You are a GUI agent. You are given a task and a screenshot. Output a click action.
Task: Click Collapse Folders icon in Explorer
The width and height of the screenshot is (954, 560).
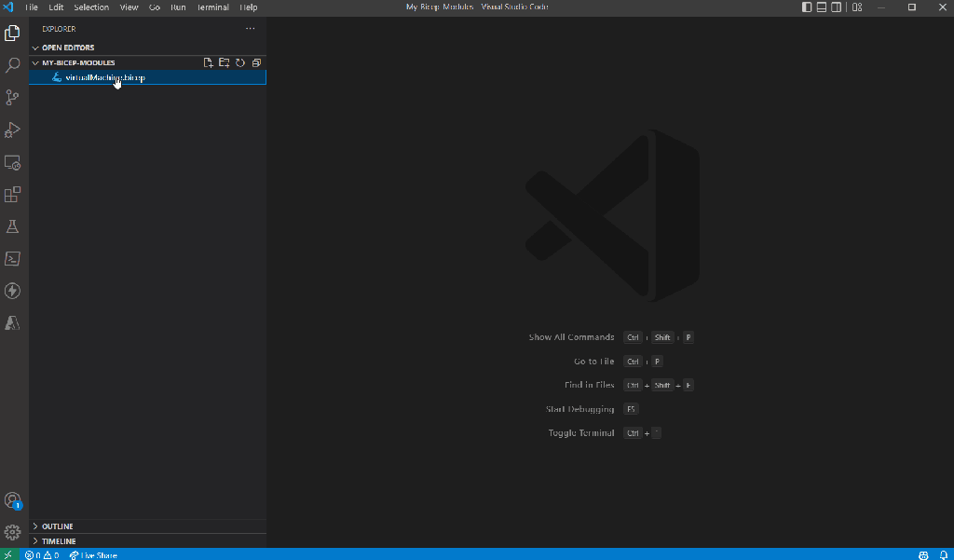tap(256, 62)
